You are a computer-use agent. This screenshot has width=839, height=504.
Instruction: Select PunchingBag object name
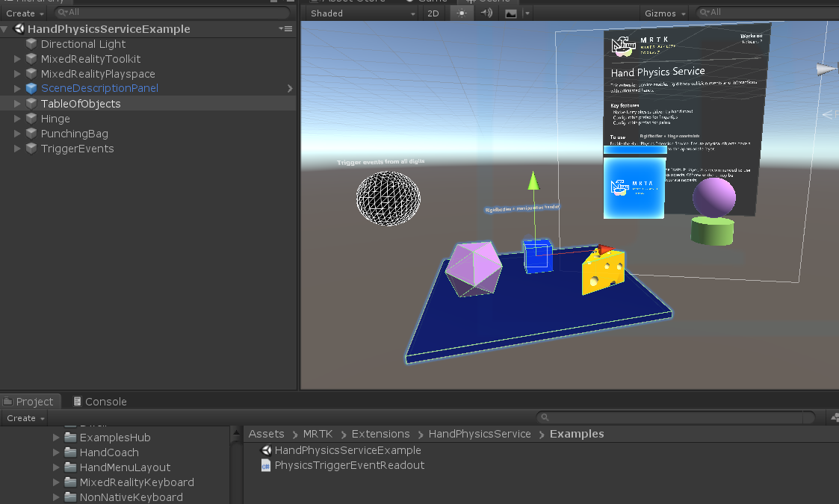pyautogui.click(x=75, y=134)
